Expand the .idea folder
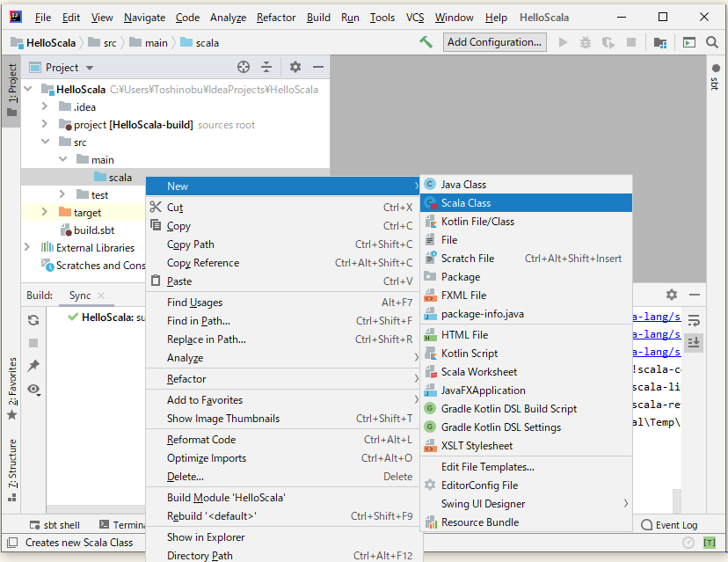 [45, 106]
